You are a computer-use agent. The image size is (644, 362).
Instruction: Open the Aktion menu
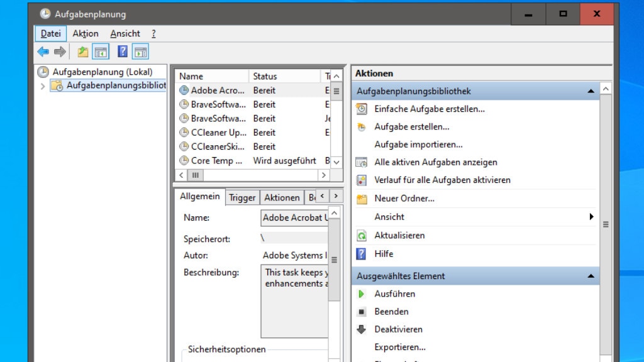click(86, 34)
